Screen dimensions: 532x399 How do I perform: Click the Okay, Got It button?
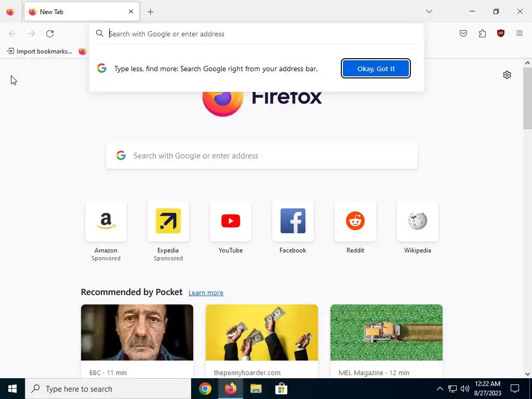[376, 69]
